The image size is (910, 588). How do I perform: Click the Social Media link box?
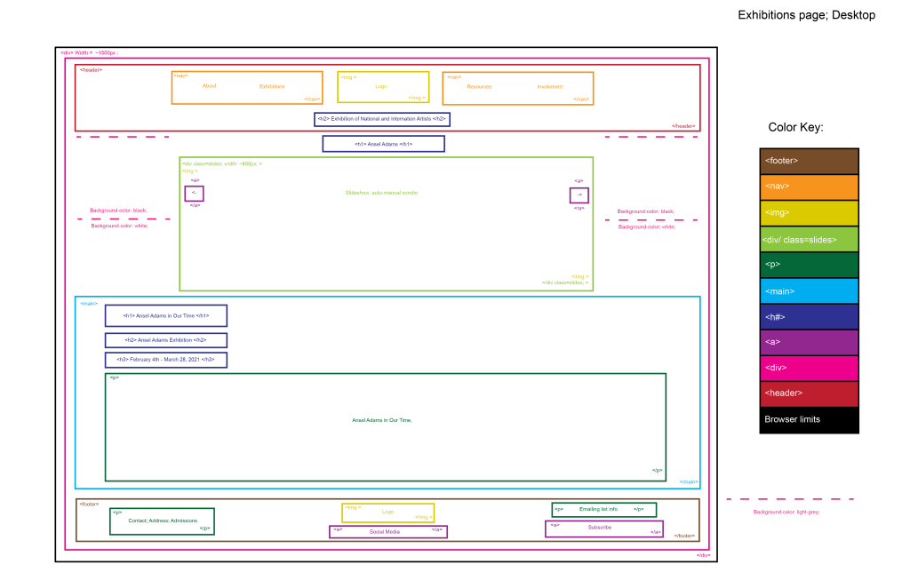click(388, 531)
